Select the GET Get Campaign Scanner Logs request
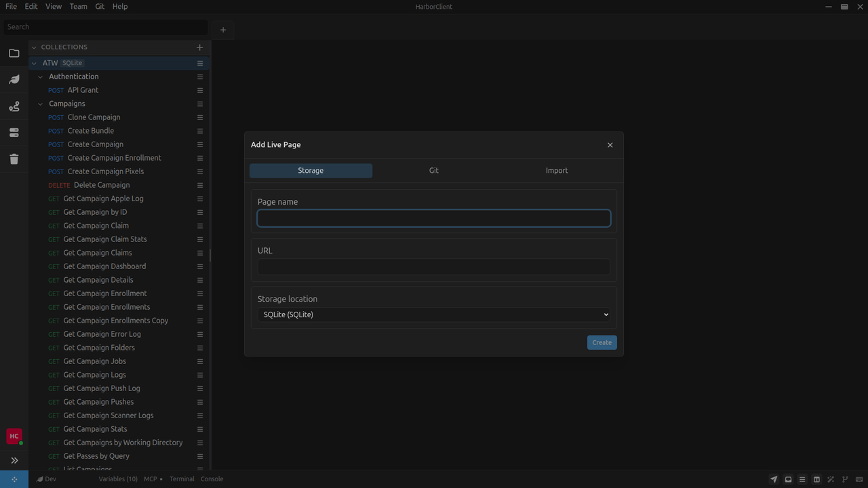This screenshot has width=868, height=488. coord(119,415)
